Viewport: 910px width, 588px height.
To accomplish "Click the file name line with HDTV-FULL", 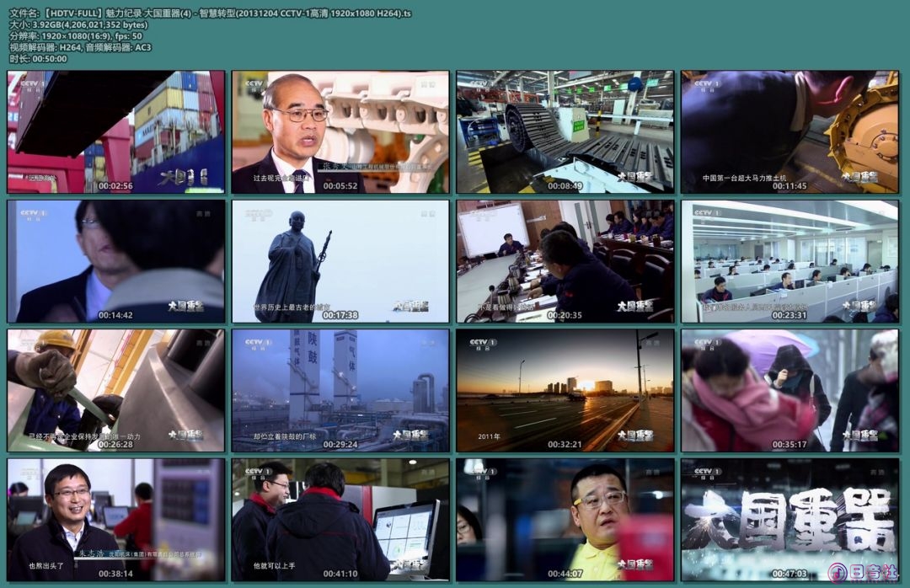I will [x=210, y=13].
